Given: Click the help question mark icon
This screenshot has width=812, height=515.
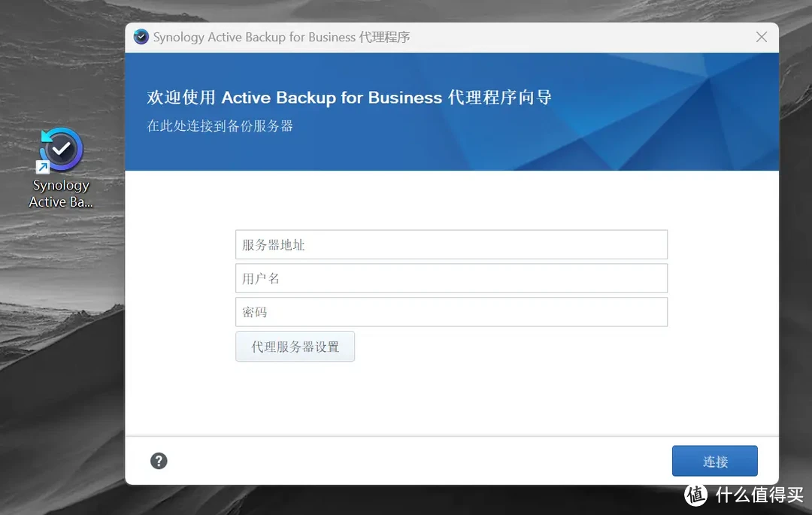Looking at the screenshot, I should click(159, 461).
